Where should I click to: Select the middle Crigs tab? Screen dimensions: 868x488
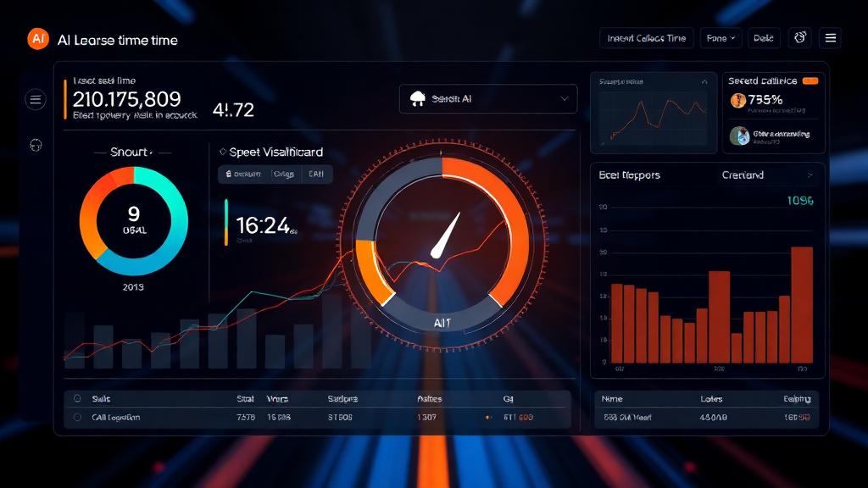(x=283, y=174)
